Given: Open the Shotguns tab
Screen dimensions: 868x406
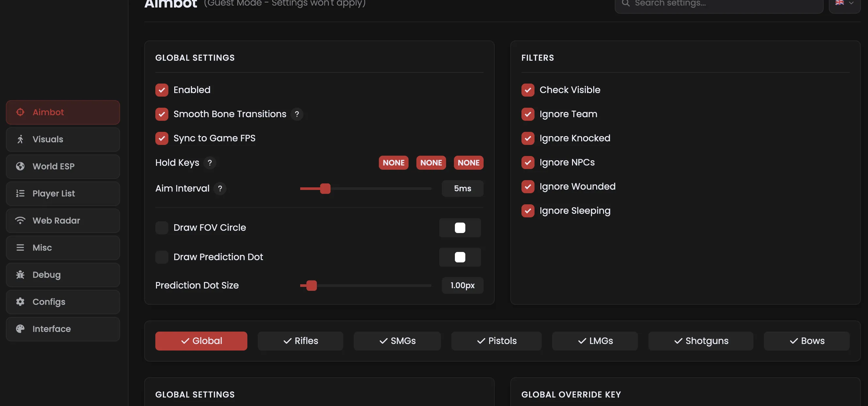Looking at the screenshot, I should (701, 341).
